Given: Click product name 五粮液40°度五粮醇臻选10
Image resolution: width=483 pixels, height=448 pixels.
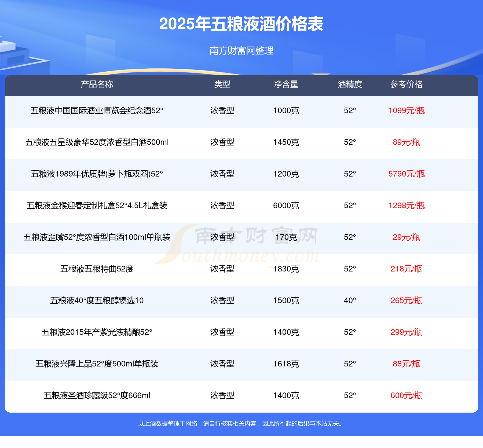Looking at the screenshot, I should tap(97, 300).
